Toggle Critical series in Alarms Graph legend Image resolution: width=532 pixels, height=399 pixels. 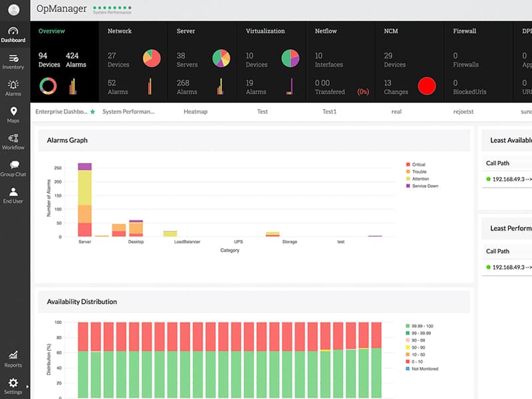point(418,164)
